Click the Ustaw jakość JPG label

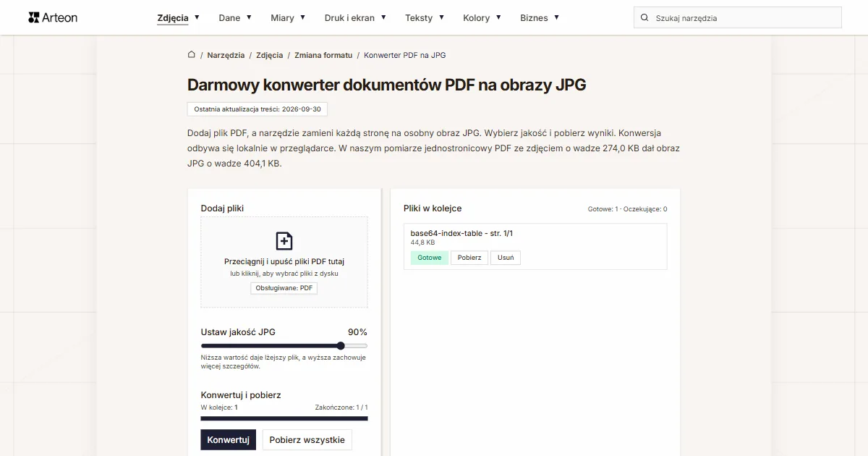click(238, 332)
